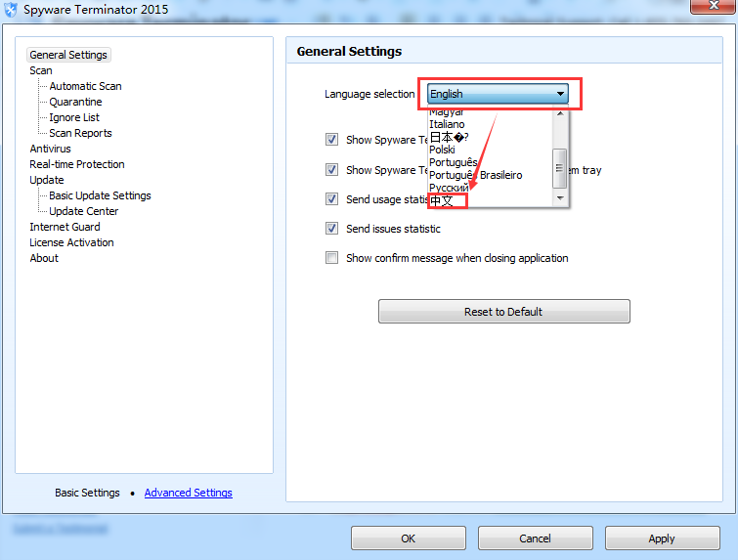Switch to Advanced Settings link
Screen dimensions: 738x560
pos(188,493)
